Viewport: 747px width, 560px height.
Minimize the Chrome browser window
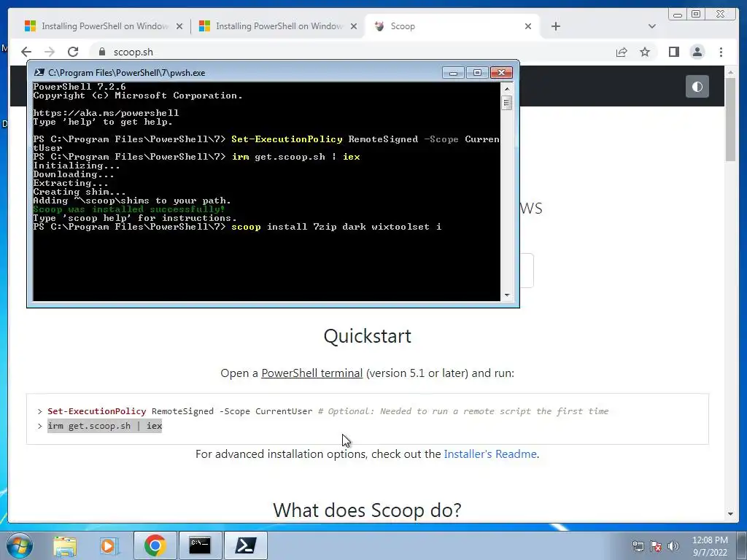[x=678, y=15]
